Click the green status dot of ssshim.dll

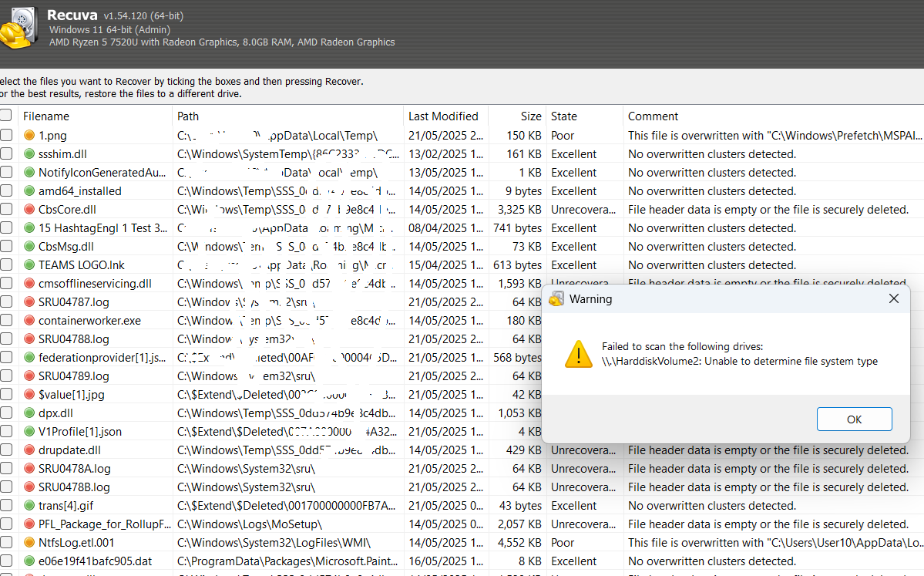pos(29,154)
